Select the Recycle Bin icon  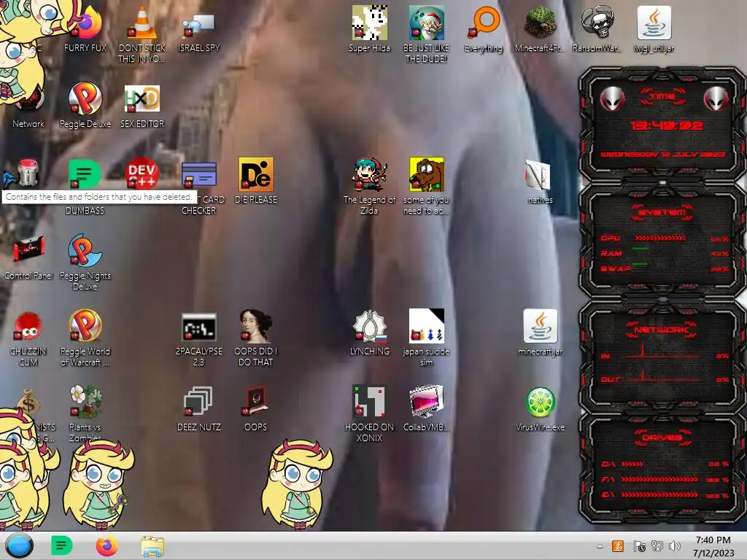[27, 174]
